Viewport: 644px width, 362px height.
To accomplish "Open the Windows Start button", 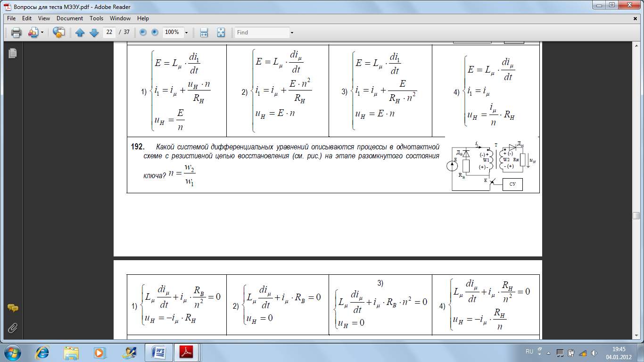I will pos(12,352).
